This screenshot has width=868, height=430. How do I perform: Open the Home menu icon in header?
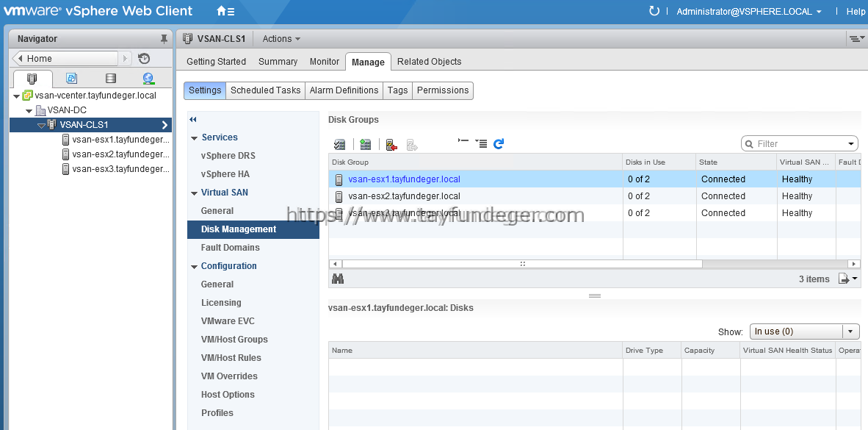225,11
